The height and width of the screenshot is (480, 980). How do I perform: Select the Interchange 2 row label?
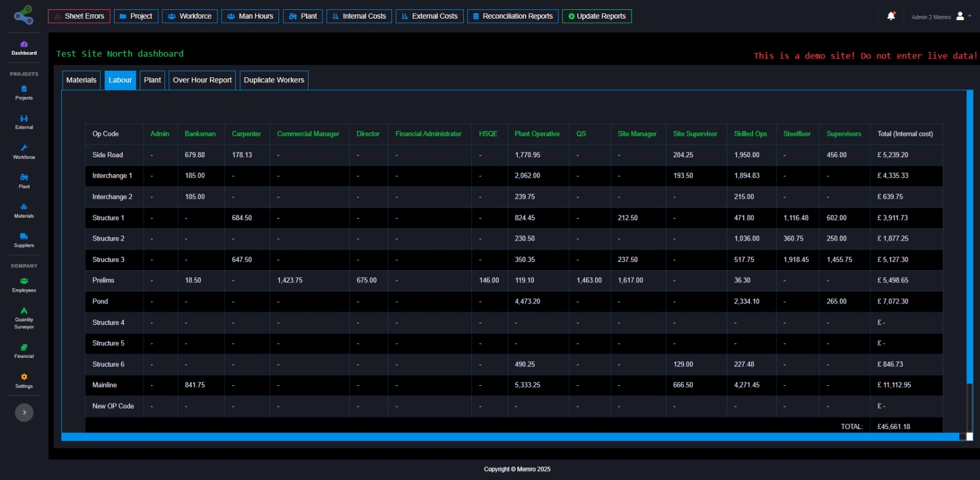pyautogui.click(x=112, y=197)
